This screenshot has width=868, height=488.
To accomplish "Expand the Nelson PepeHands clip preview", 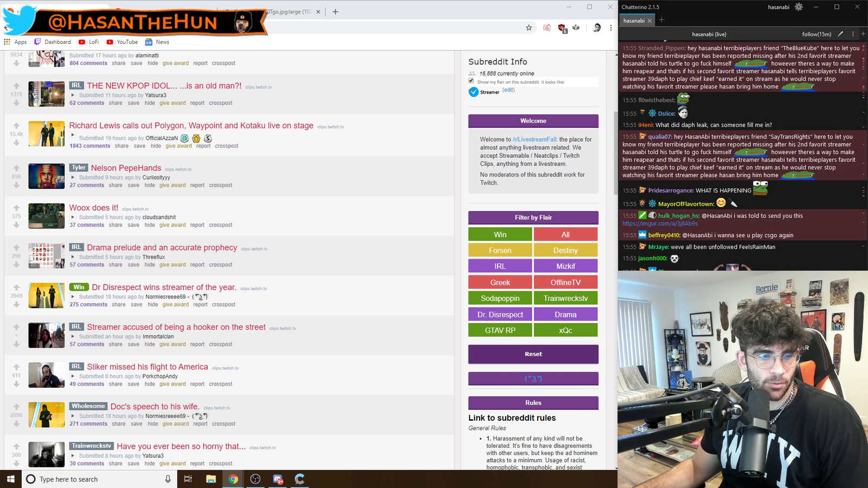I will click(x=73, y=178).
